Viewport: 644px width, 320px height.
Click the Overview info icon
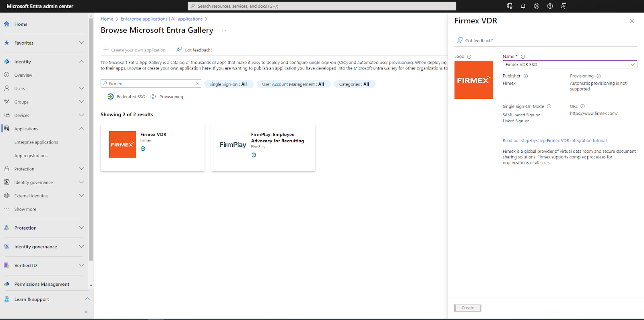pos(7,75)
